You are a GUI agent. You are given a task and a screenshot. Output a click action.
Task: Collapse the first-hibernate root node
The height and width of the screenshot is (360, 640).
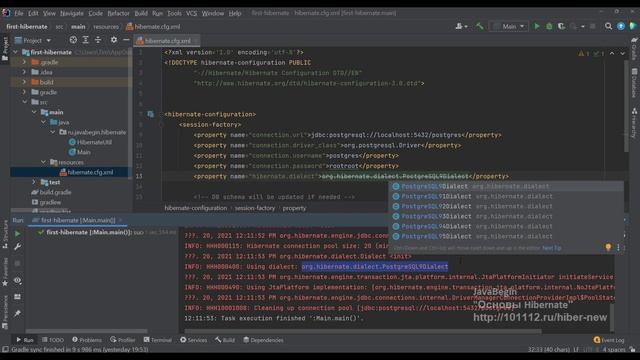[16, 52]
